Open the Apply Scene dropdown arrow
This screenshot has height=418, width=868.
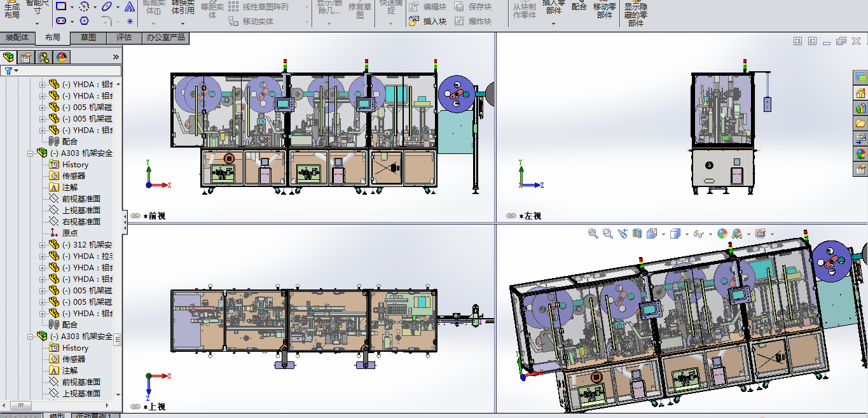click(x=747, y=234)
